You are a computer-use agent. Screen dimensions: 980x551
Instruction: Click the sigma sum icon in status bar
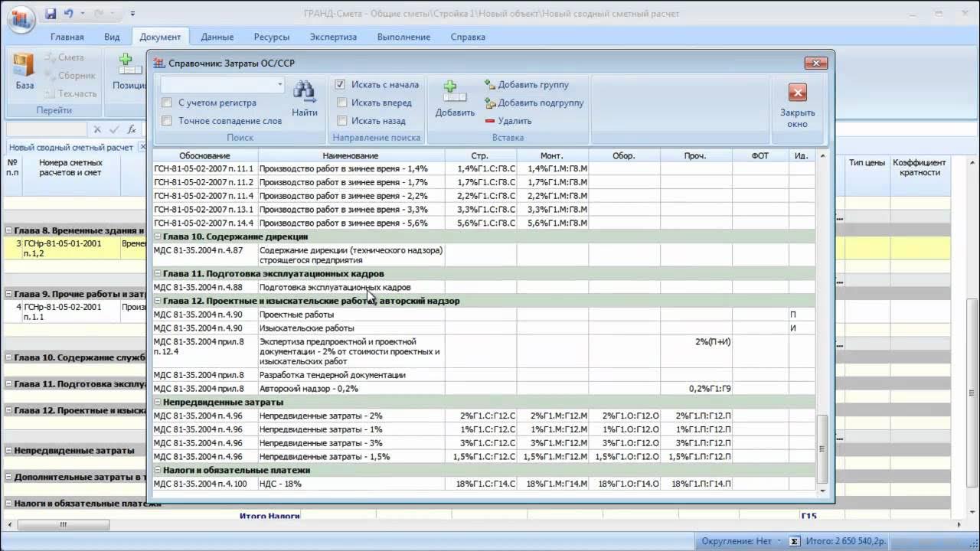[x=795, y=542]
